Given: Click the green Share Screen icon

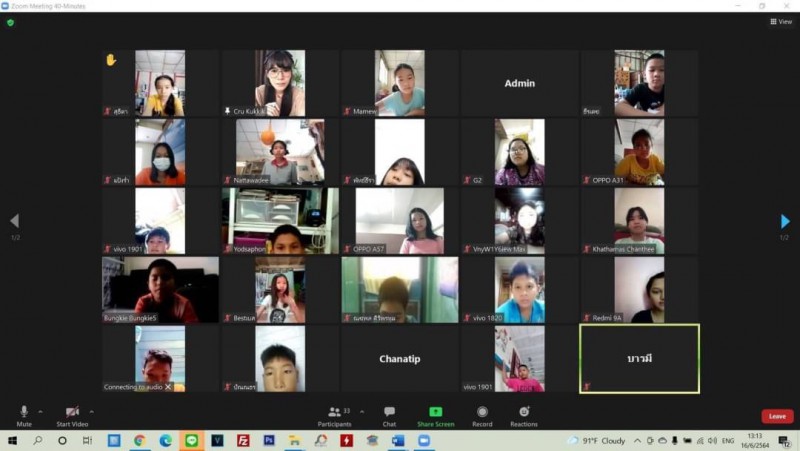Looking at the screenshot, I should click(x=435, y=412).
